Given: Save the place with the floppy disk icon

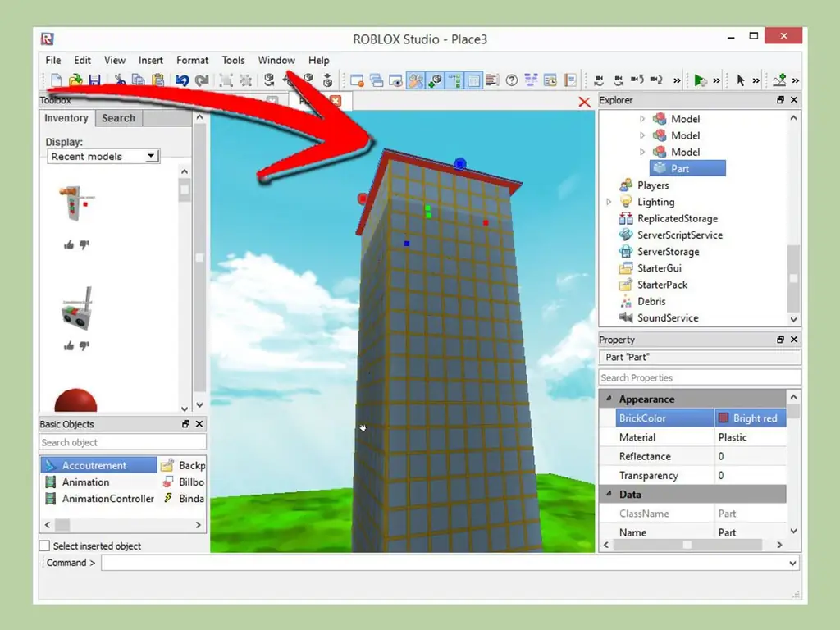Looking at the screenshot, I should [95, 80].
